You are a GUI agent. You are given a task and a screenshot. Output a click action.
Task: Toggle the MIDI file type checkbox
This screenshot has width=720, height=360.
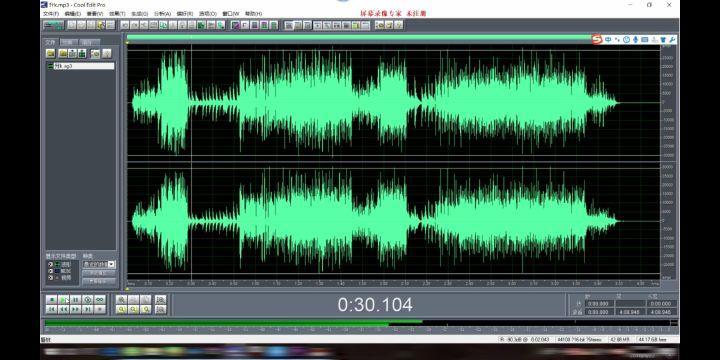51,271
